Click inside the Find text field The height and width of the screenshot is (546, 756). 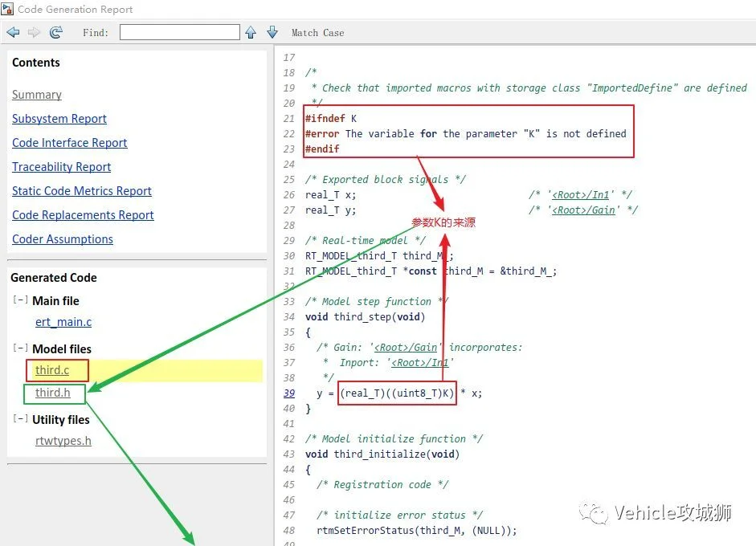179,32
